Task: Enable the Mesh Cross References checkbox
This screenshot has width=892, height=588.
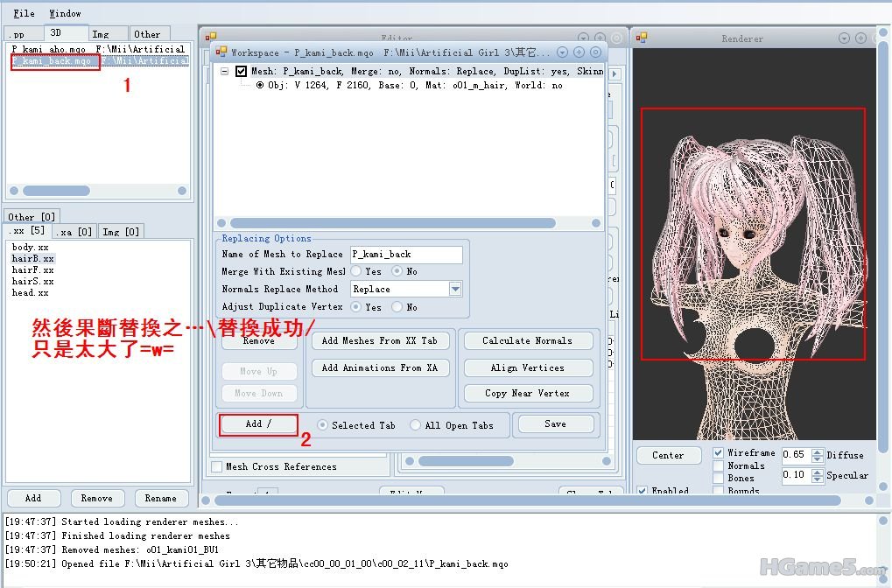Action: (217, 467)
